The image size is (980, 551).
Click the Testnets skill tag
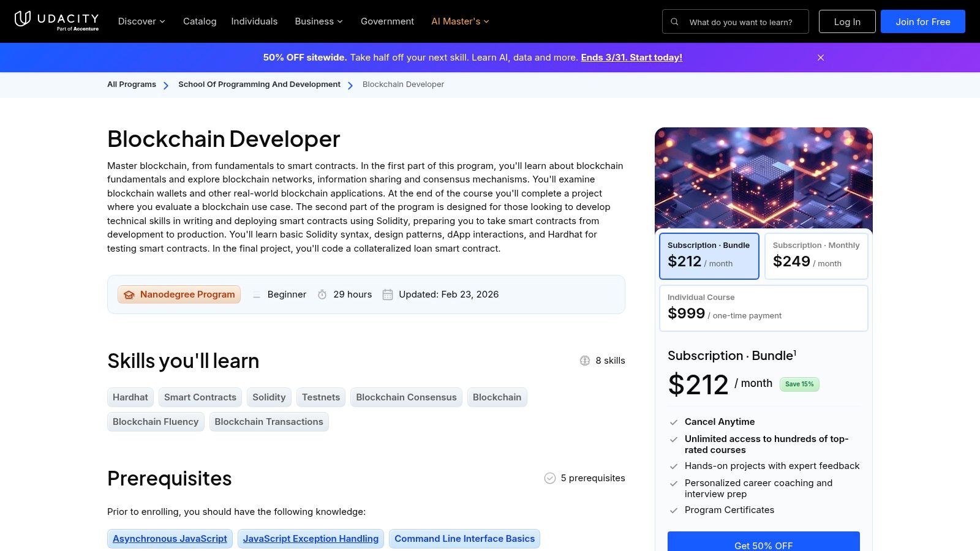(321, 397)
